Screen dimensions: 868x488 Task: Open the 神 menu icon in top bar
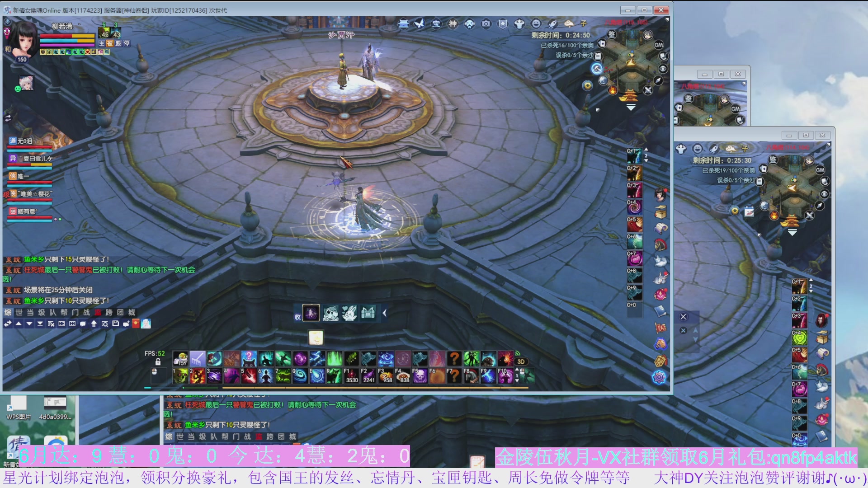pos(453,23)
